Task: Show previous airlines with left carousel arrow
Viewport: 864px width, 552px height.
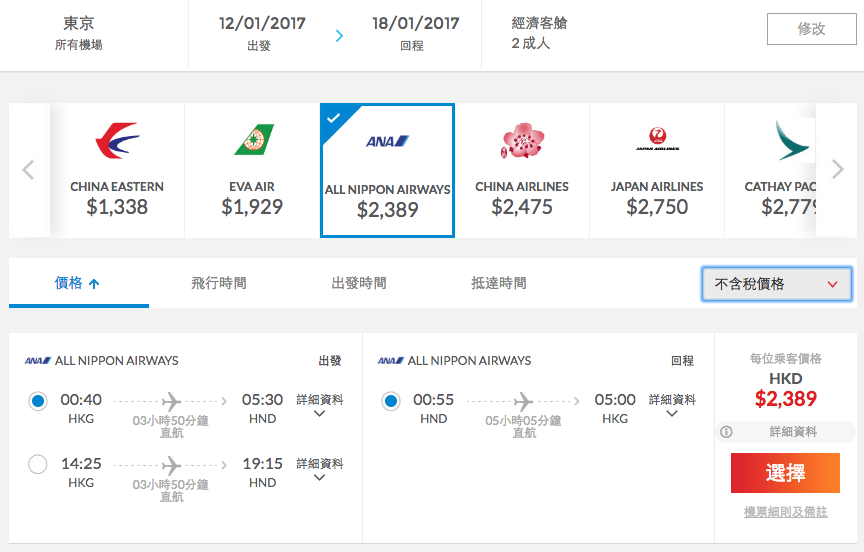Action: [x=28, y=170]
